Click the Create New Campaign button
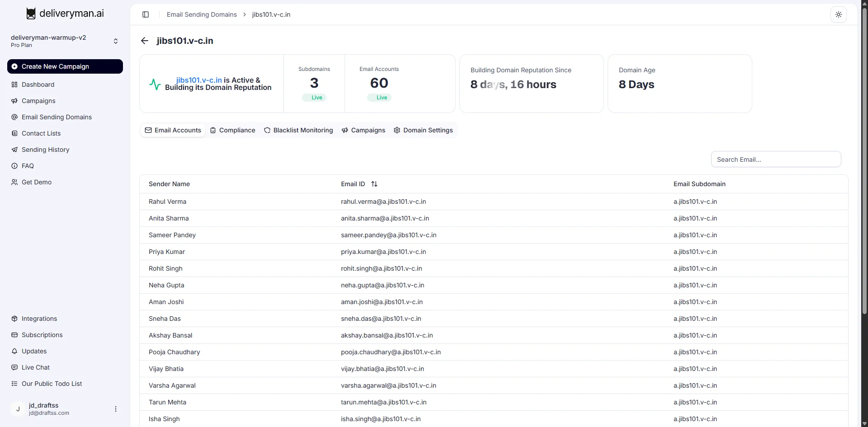 [65, 66]
